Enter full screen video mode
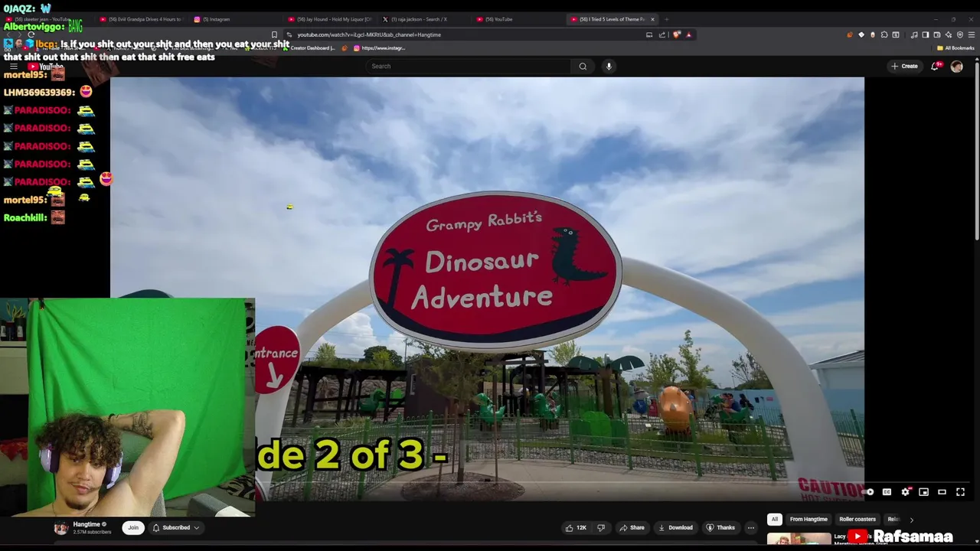This screenshot has width=980, height=551. pos(960,492)
